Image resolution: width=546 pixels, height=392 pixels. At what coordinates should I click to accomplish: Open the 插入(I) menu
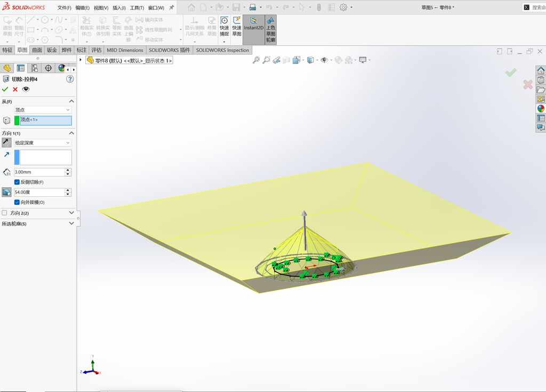[119, 7]
